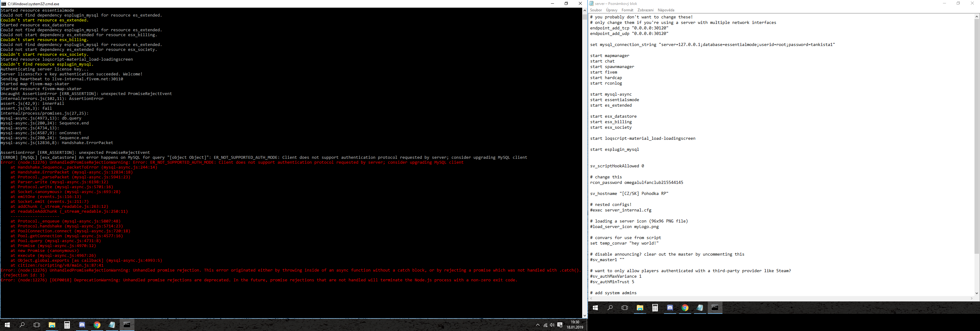Toggle quiet hours via the Action Center icon

point(560,325)
